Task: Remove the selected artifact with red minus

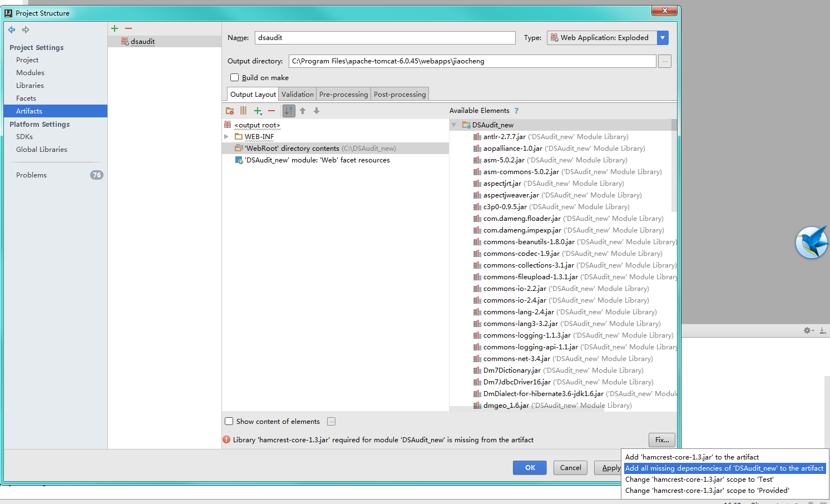Action: [129, 28]
